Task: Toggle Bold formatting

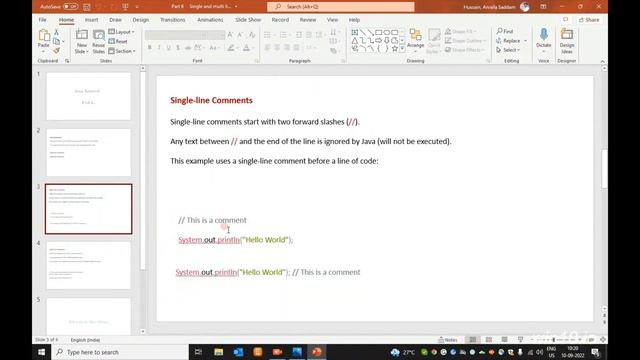Action: pyautogui.click(x=149, y=48)
